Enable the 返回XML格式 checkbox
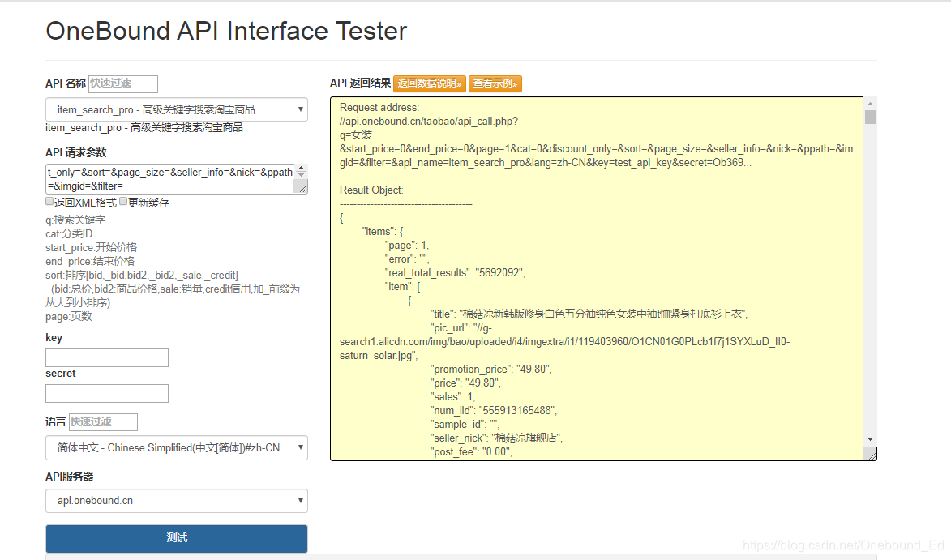 (x=49, y=201)
